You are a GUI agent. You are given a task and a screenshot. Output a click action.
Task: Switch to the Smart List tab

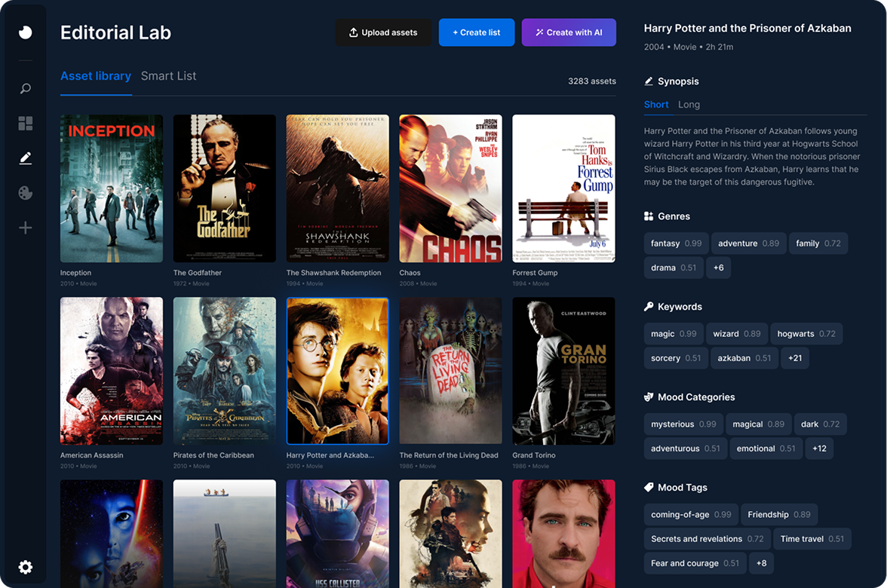pos(169,75)
